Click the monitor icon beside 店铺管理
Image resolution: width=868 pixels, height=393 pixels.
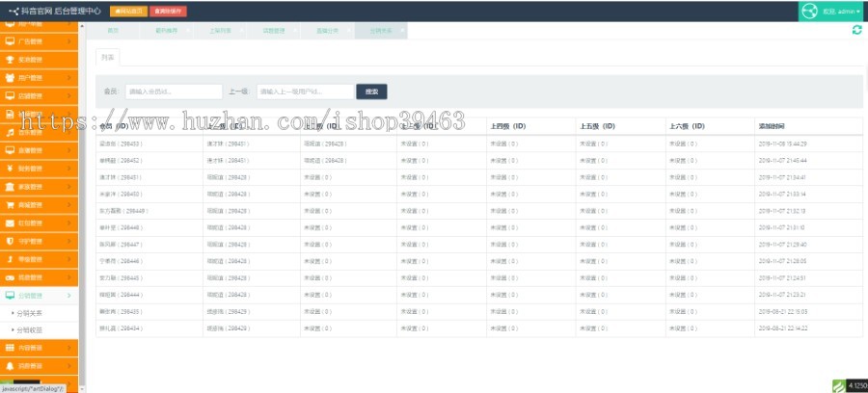10,95
